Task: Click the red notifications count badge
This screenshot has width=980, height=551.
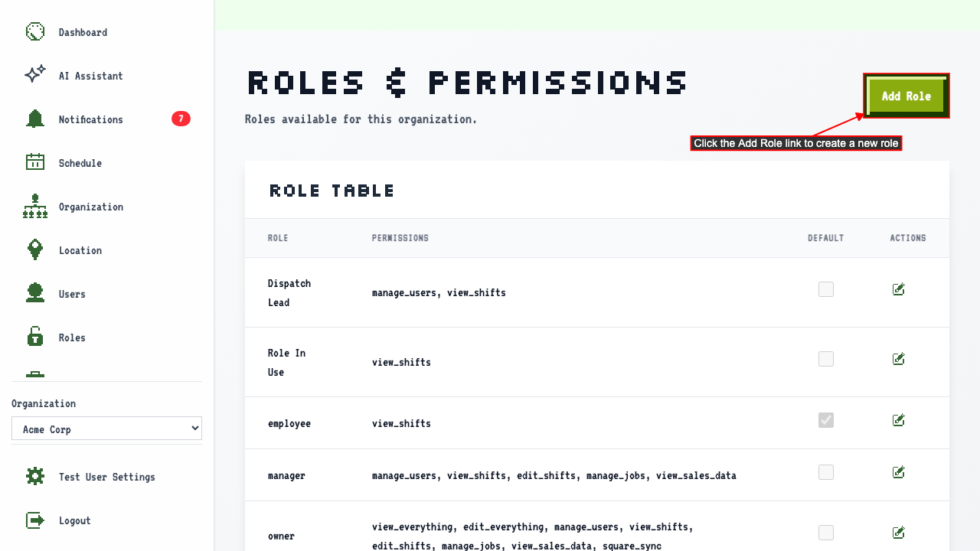Action: coord(181,119)
